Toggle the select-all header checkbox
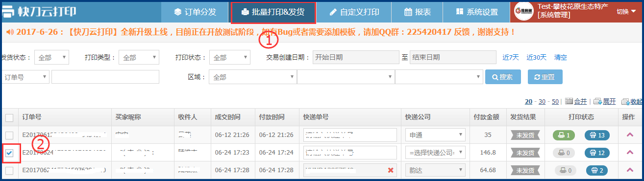 click(x=9, y=117)
